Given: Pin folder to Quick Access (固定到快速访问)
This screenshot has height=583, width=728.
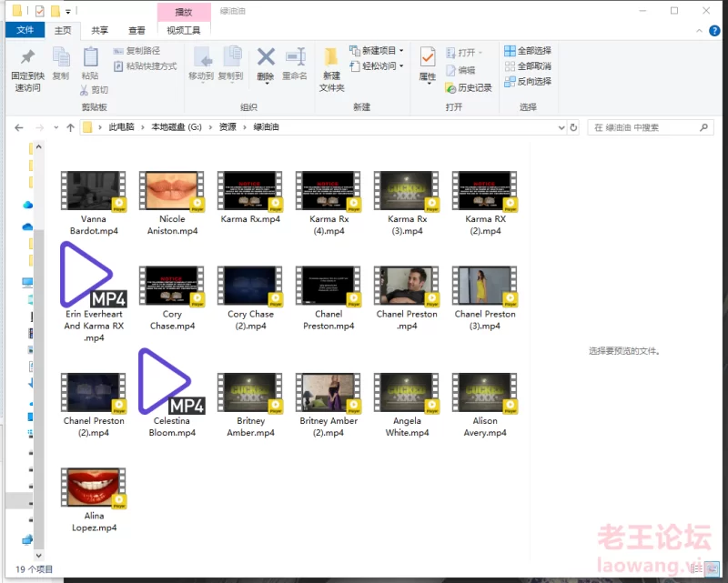Looking at the screenshot, I should 28,70.
